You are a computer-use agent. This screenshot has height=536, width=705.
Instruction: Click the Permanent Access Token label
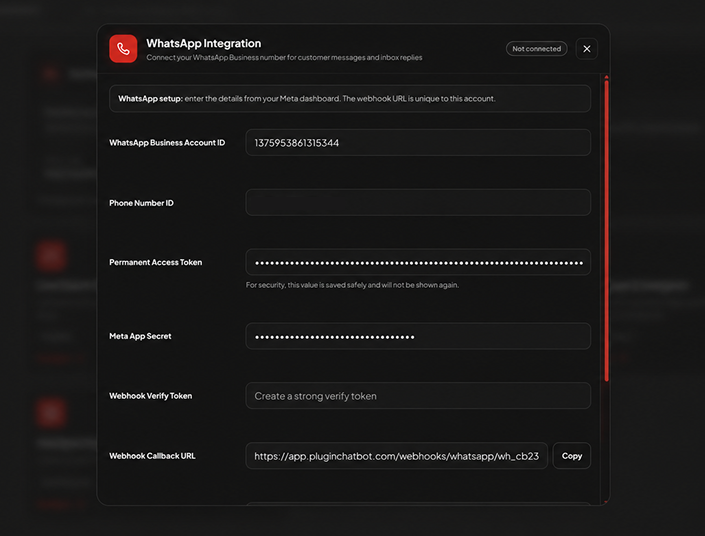pyautogui.click(x=156, y=262)
